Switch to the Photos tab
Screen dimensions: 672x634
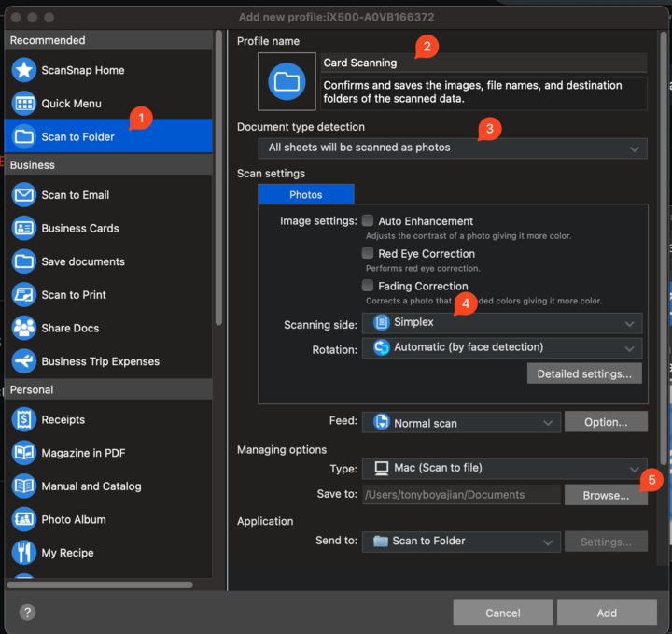(x=306, y=194)
